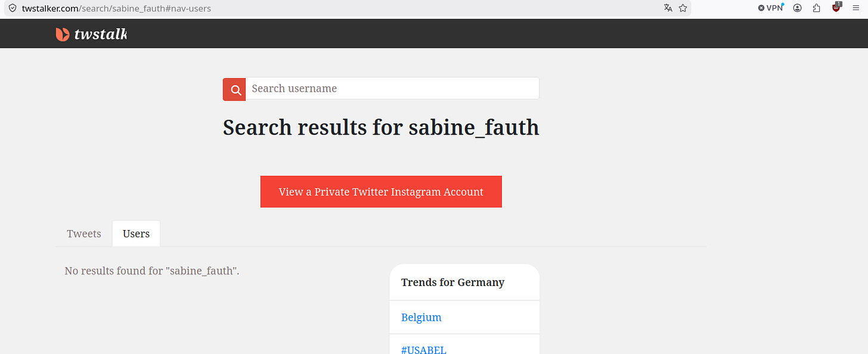Image resolution: width=868 pixels, height=354 pixels.
Task: Click the Search results for sabine_fauth heading
Action: (x=381, y=128)
